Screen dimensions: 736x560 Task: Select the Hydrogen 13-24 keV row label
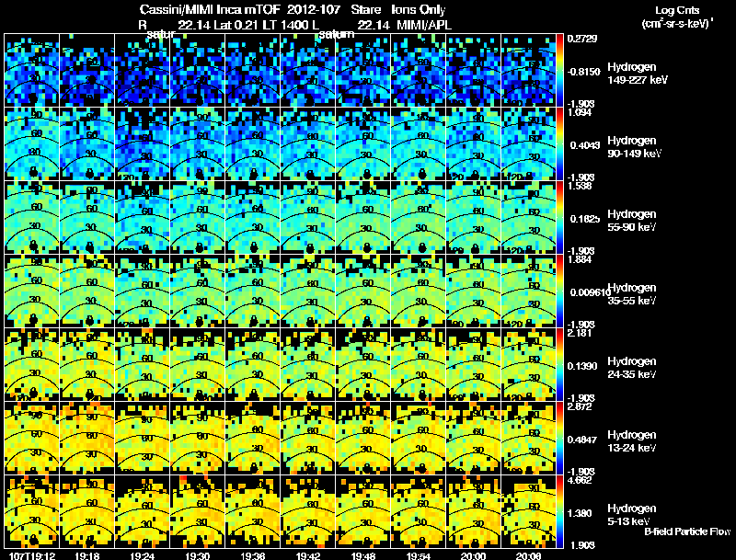coord(632,440)
